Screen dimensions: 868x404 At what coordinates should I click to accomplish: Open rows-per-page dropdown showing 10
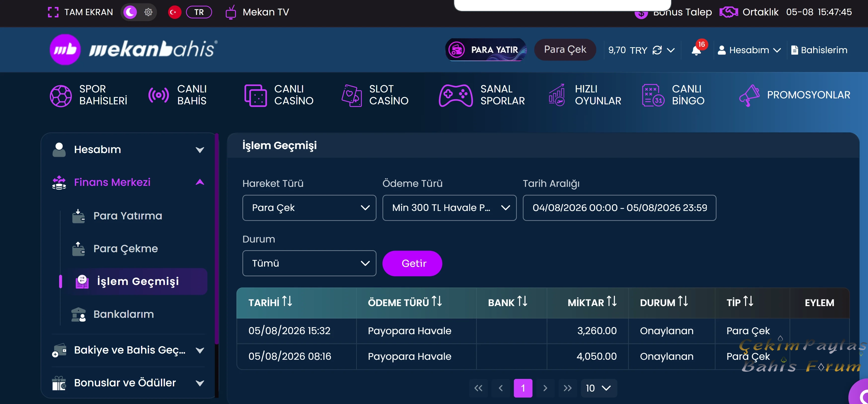click(599, 388)
